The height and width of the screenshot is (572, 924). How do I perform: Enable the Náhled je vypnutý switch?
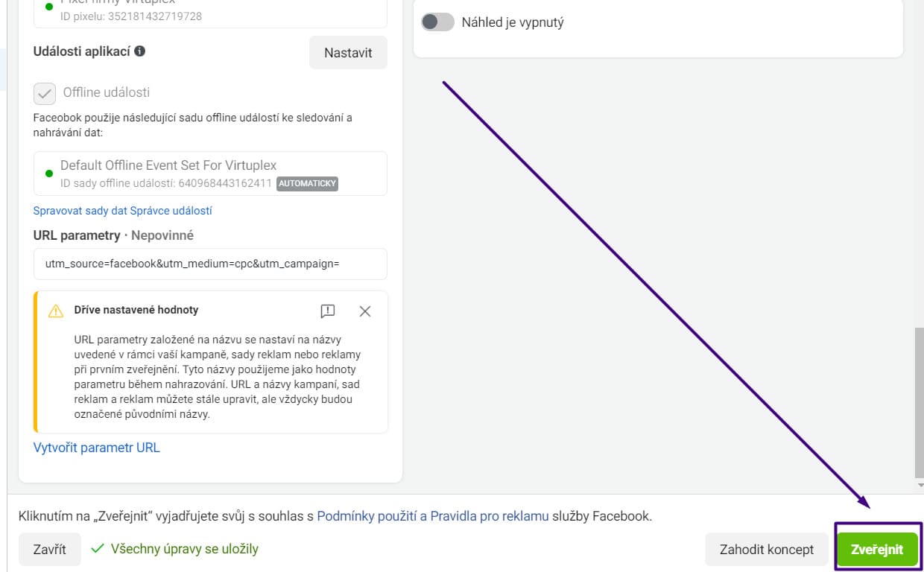(x=437, y=22)
